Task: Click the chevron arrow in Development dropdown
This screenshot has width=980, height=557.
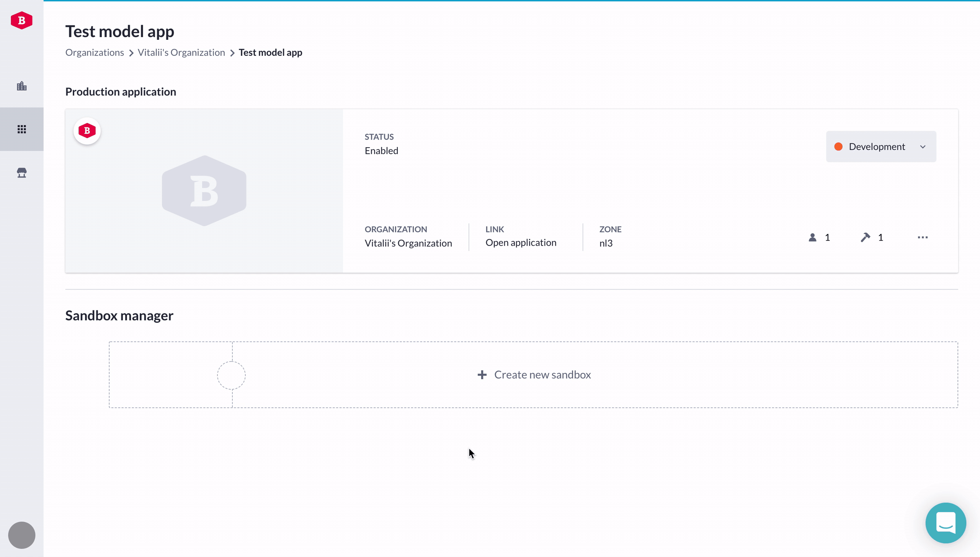Action: pos(923,147)
